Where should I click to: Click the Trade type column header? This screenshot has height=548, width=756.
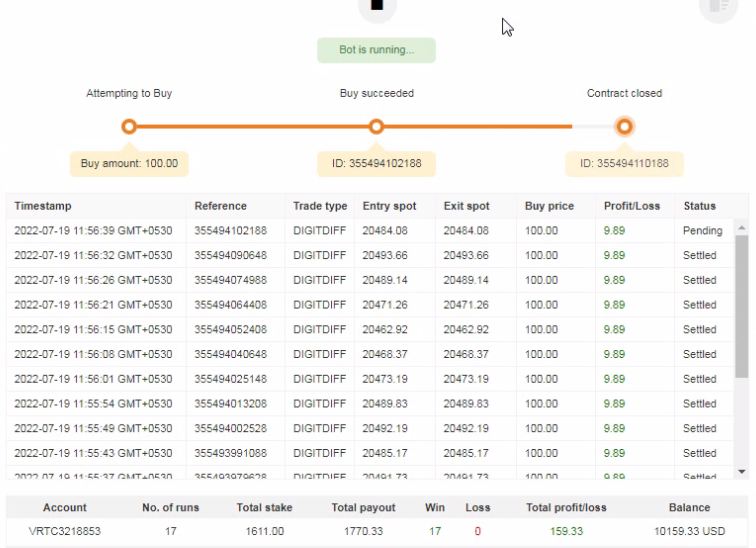tap(320, 206)
